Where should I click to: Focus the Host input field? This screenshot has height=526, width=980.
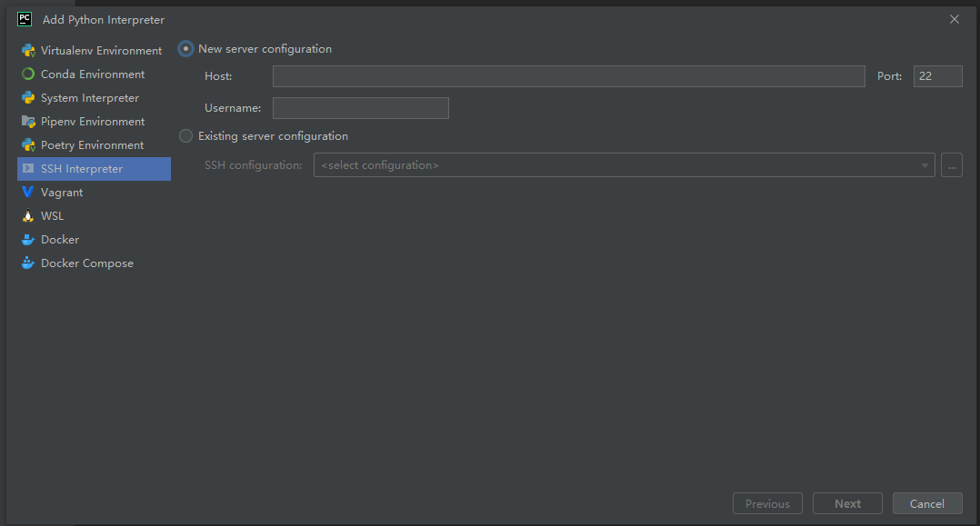(x=569, y=76)
